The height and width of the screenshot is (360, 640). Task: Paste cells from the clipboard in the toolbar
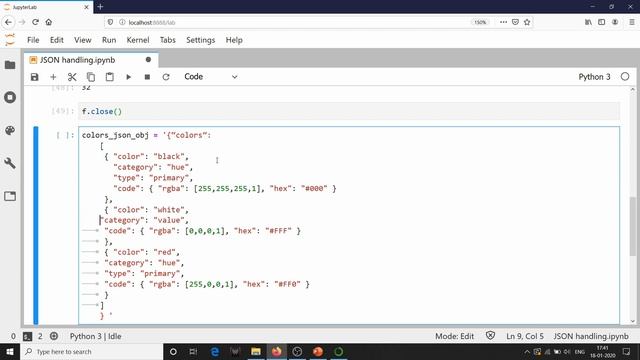pos(109,77)
